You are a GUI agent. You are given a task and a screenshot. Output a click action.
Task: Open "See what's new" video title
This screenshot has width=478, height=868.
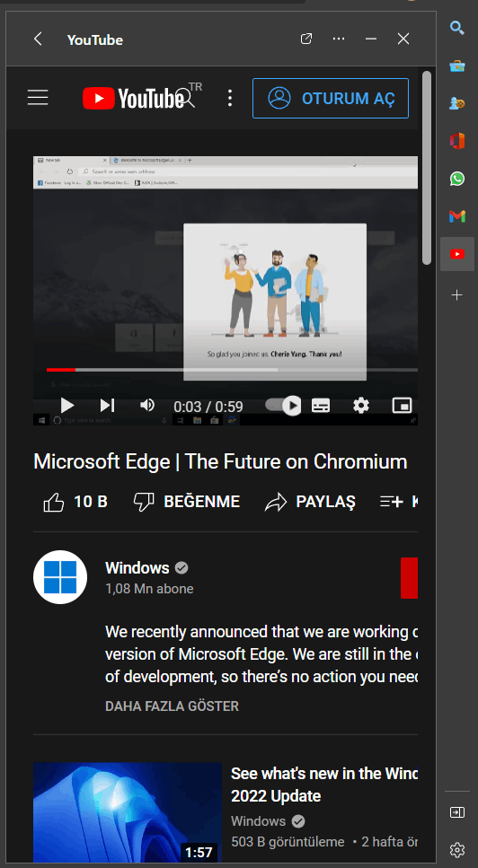[324, 785]
